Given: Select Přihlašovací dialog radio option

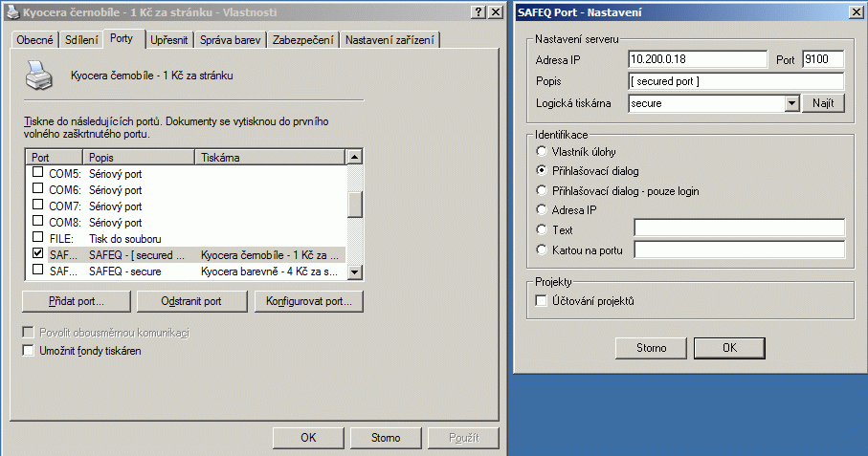Looking at the screenshot, I should 542,171.
